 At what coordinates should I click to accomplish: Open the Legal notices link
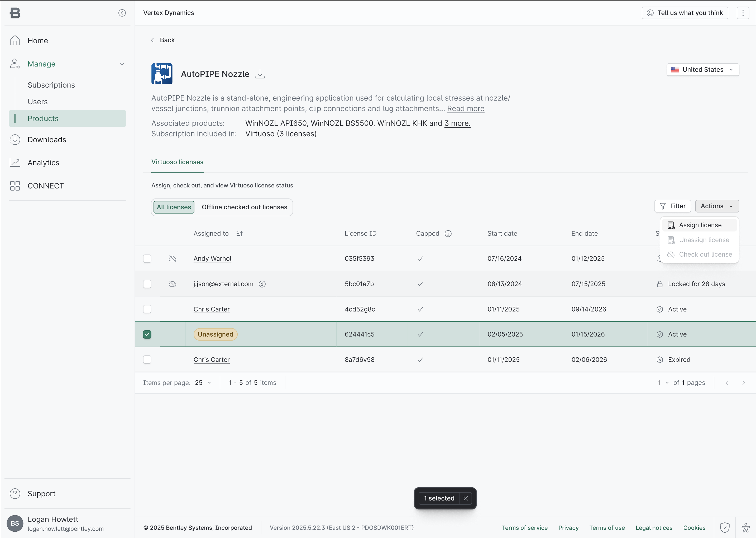click(x=654, y=528)
